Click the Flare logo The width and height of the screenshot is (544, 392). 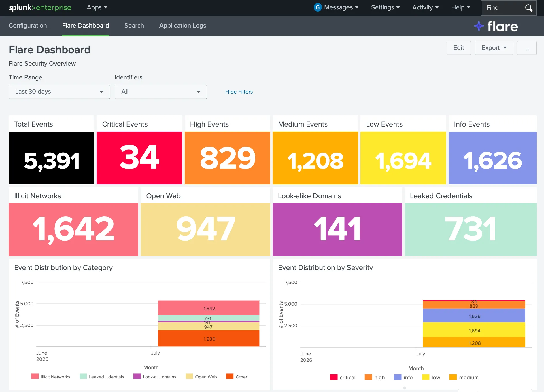click(x=496, y=26)
